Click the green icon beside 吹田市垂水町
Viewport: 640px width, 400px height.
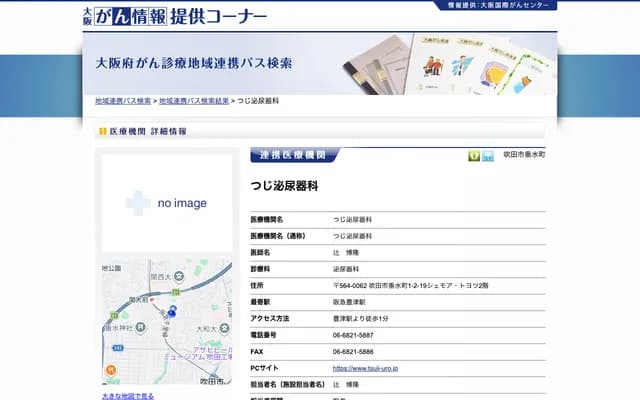[475, 156]
